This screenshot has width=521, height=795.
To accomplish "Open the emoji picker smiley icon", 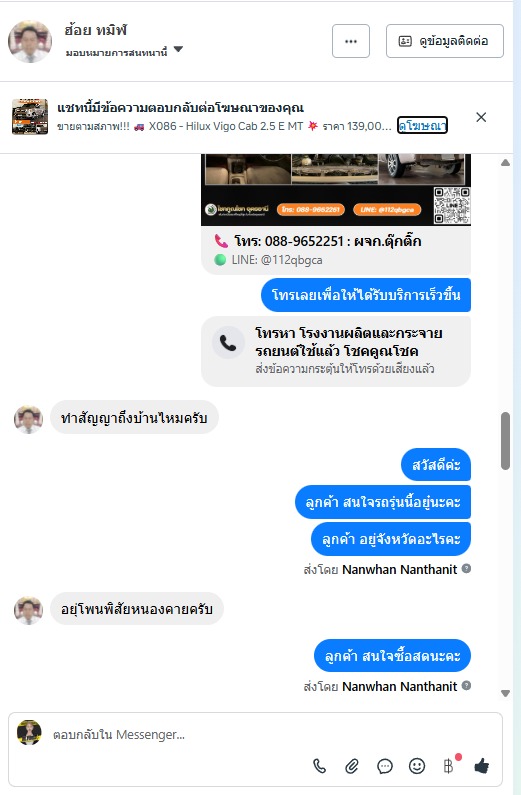I will (x=417, y=766).
